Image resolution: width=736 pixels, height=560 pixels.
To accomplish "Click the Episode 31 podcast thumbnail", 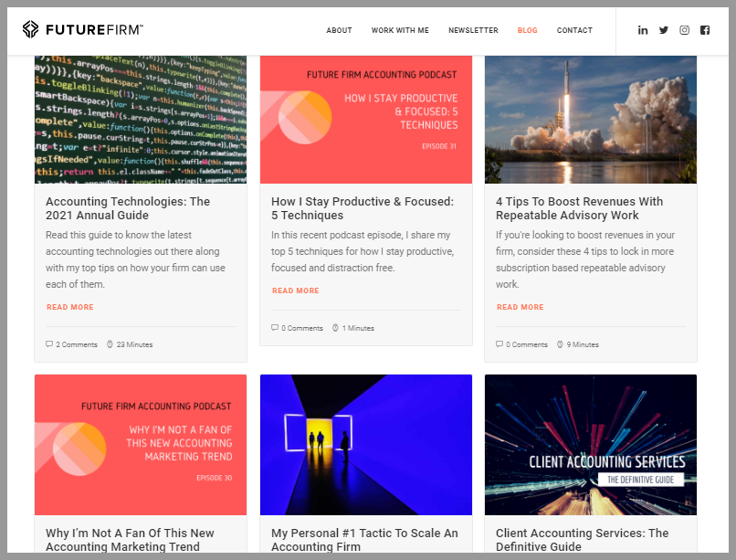I will tap(366, 120).
